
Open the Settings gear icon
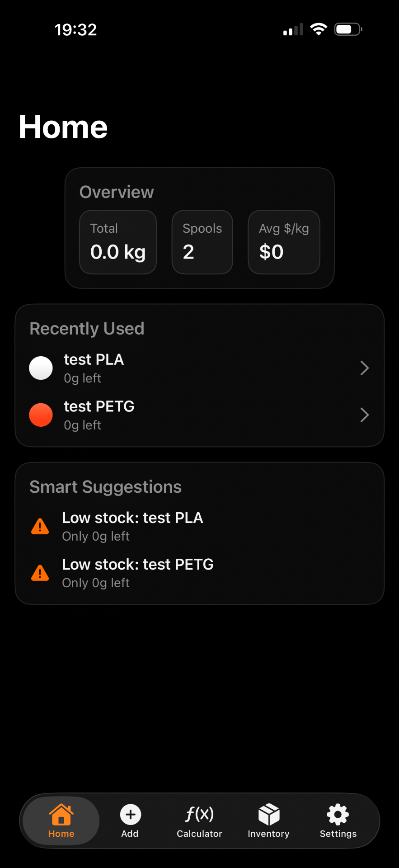pyautogui.click(x=338, y=815)
